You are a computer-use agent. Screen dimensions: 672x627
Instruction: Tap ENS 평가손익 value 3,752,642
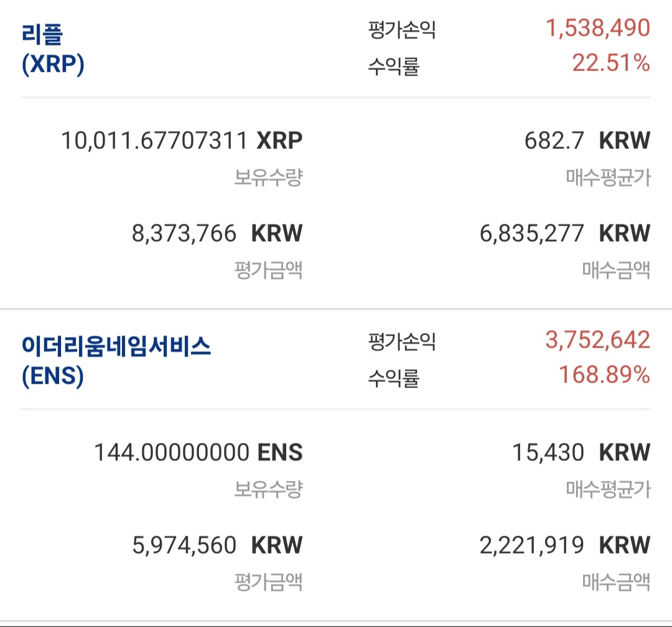pos(598,340)
